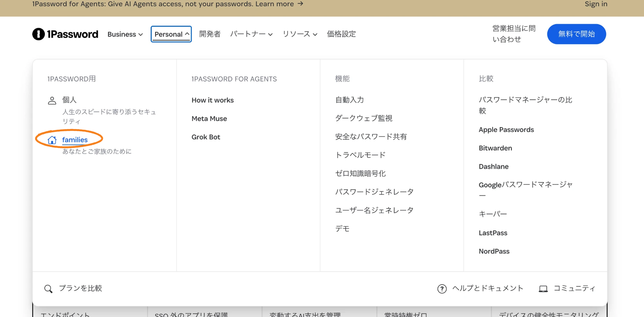Open ゼロ知識暗号化 link
This screenshot has height=317, width=644.
360,173
